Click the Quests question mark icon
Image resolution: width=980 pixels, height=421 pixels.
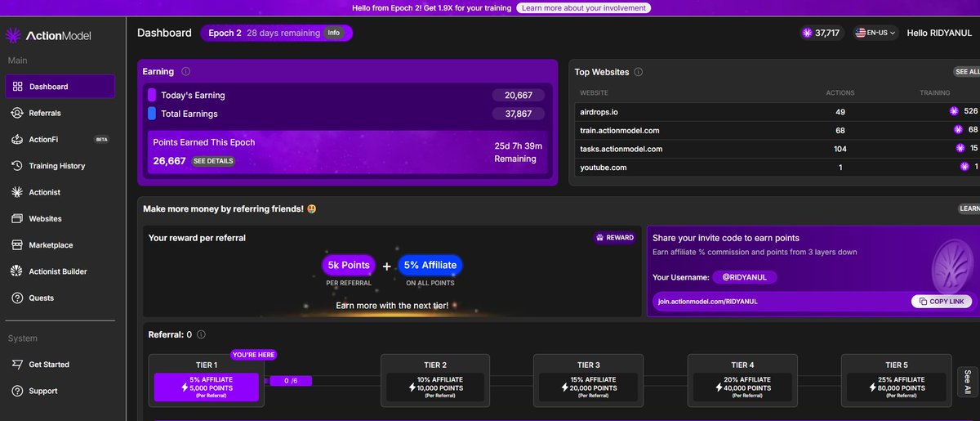click(x=17, y=298)
